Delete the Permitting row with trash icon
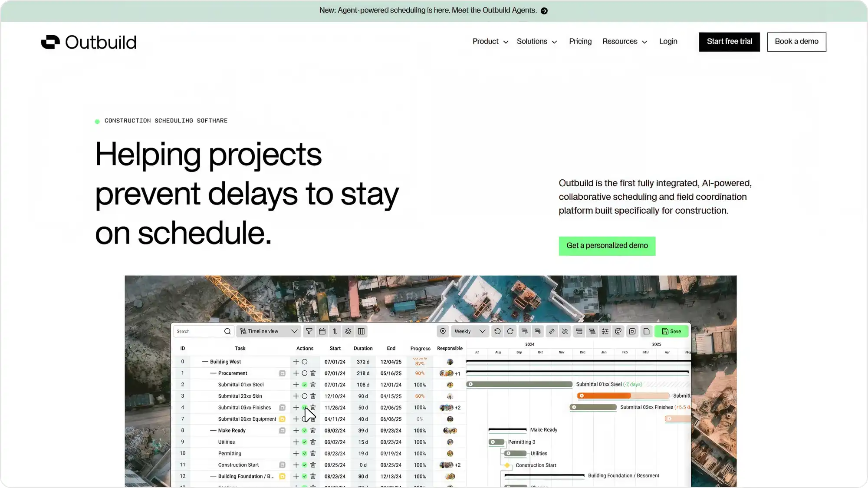The width and height of the screenshot is (868, 488). 313,453
